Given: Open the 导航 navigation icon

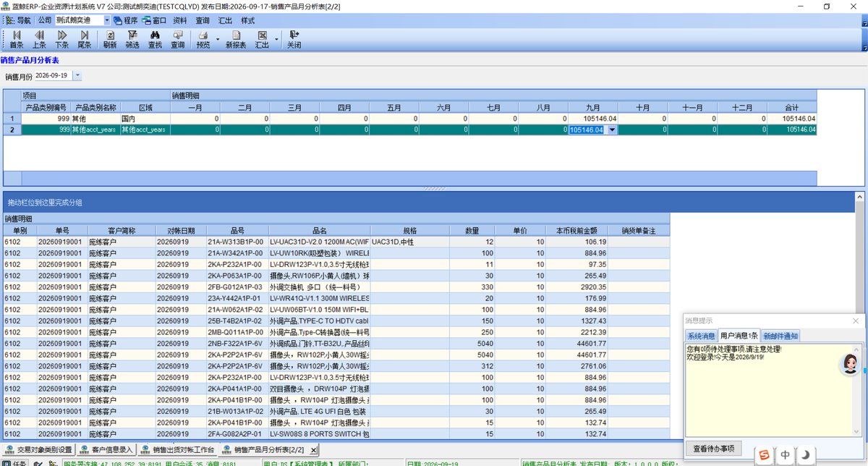Looking at the screenshot, I should tap(19, 20).
